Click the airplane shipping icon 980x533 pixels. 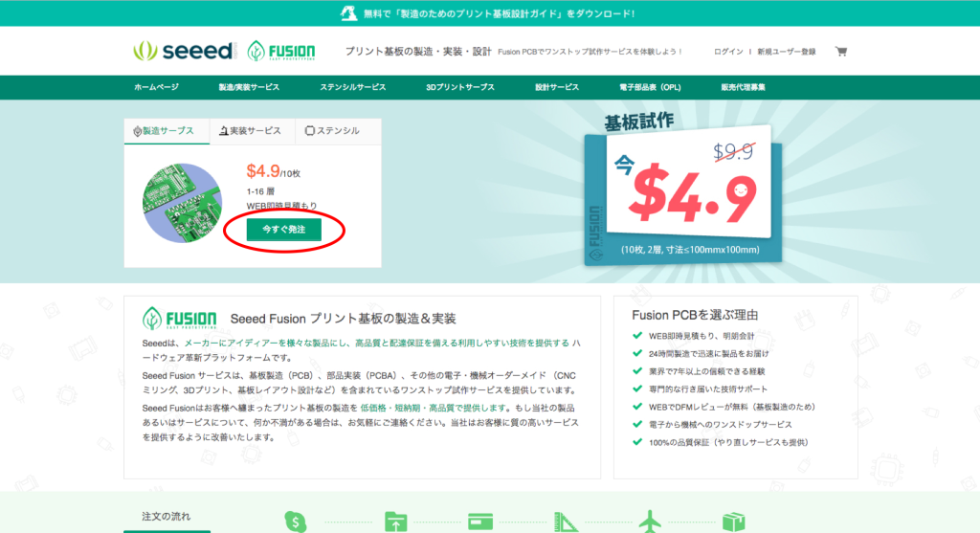point(652,522)
